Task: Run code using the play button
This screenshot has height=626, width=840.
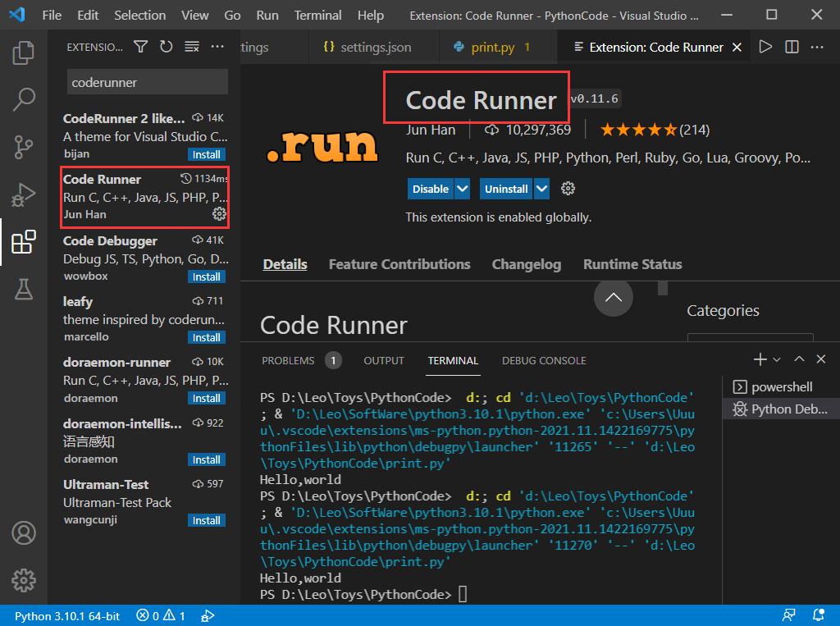Action: tap(765, 47)
